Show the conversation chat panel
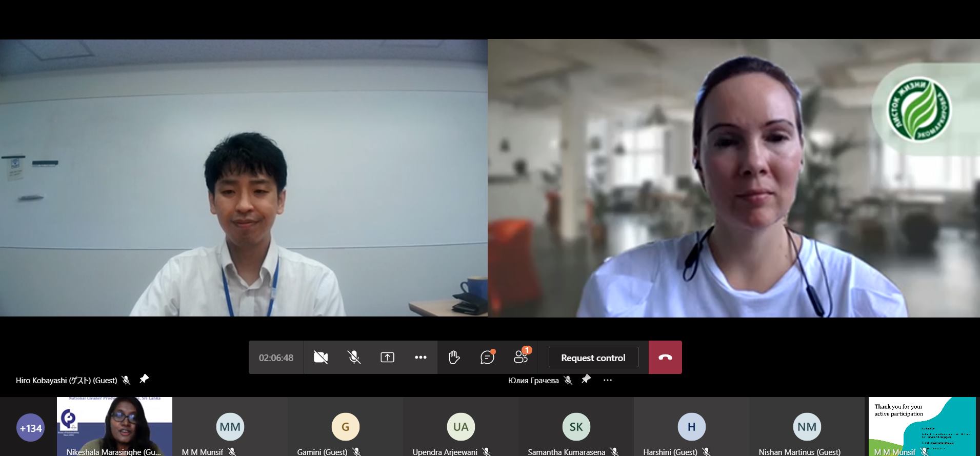The width and height of the screenshot is (980, 456). point(487,358)
